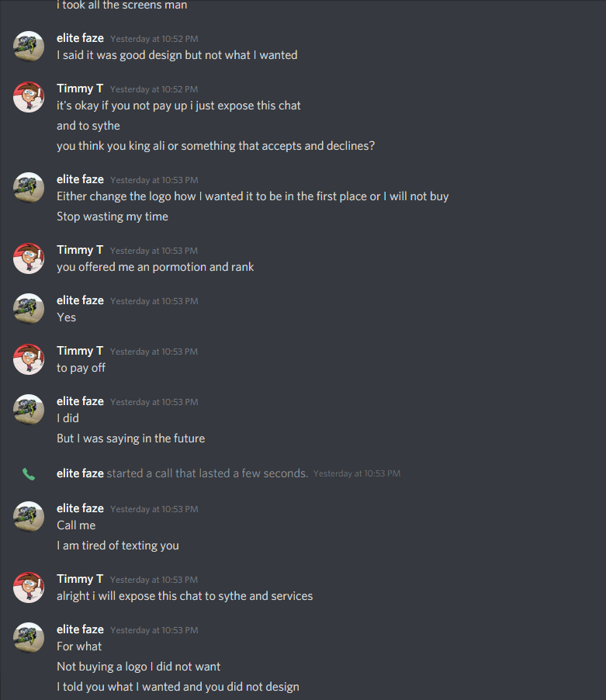Click 'elite faze' username above 'Either change the logo'
The width and height of the screenshot is (606, 700).
point(81,179)
